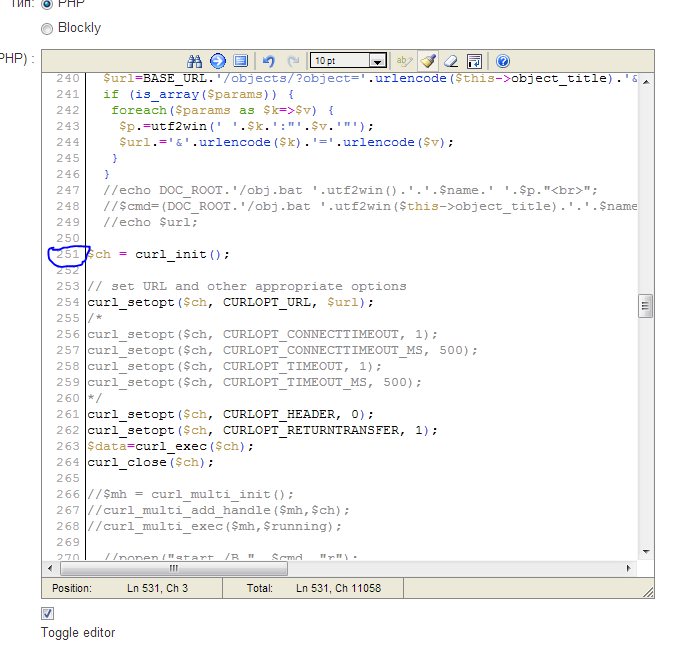This screenshot has height=650, width=673.
Task: Click line number 254 in gutter
Action: point(68,302)
